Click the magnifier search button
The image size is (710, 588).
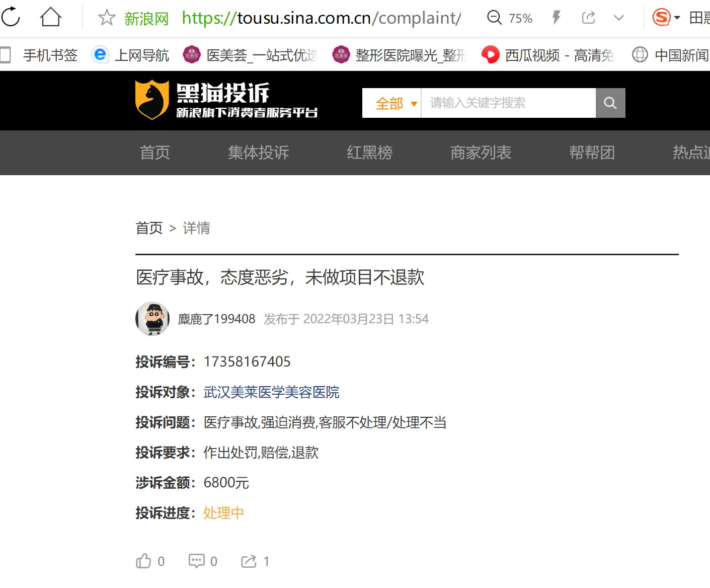click(610, 103)
